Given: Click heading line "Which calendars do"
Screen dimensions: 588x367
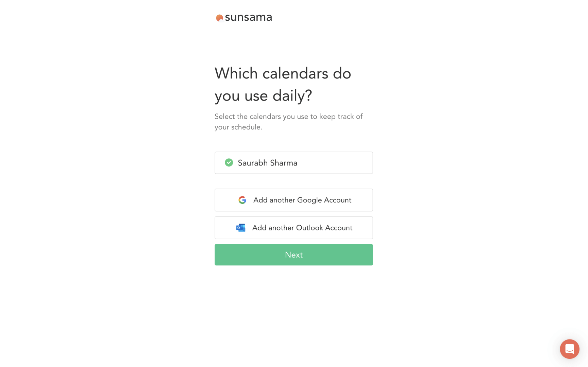Looking at the screenshot, I should (x=283, y=73).
